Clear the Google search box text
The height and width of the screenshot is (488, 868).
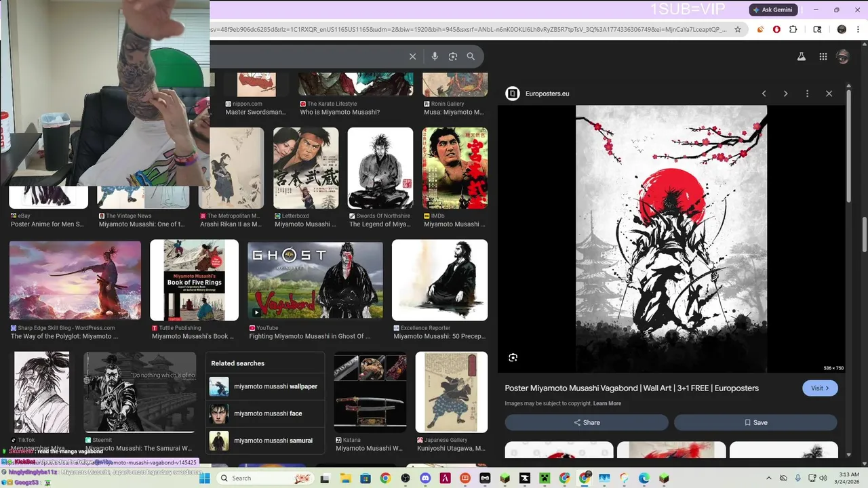point(412,56)
